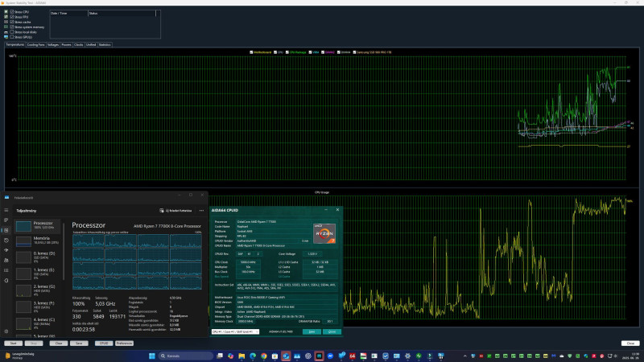Open red AIDA64 icon on the taskbar
644x362 pixels.
(x=353, y=356)
